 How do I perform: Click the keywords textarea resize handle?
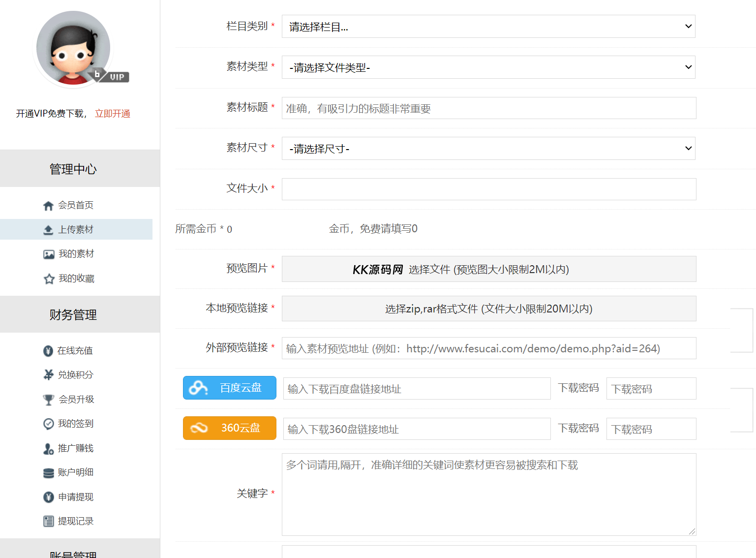point(692,531)
